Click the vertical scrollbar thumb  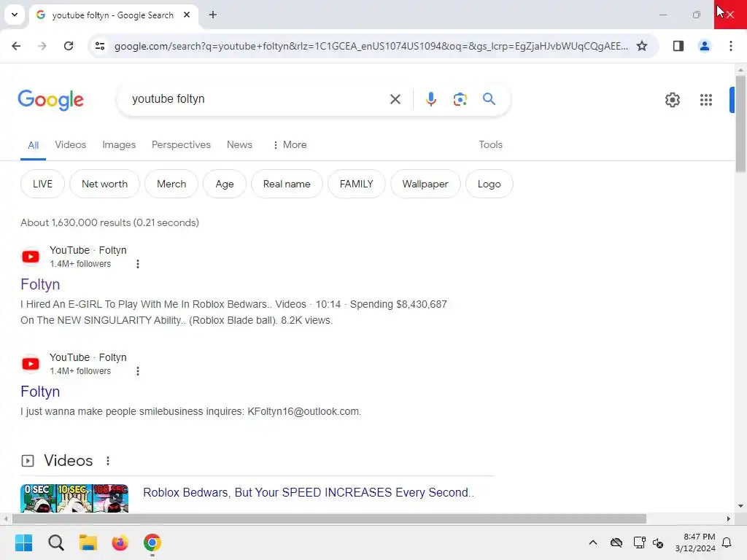740,122
